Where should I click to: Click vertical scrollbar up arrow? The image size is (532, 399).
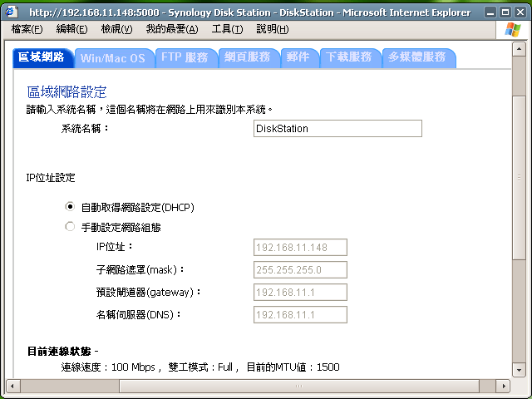tap(519, 50)
